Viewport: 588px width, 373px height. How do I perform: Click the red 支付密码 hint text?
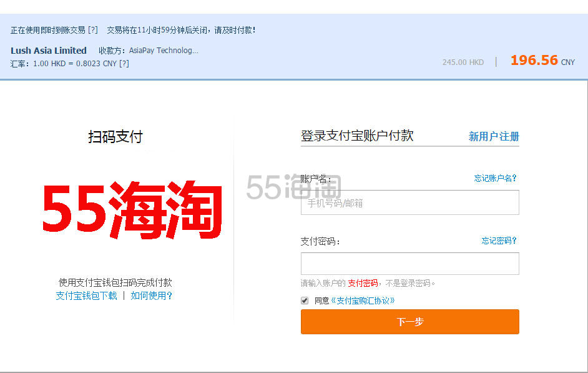[363, 283]
